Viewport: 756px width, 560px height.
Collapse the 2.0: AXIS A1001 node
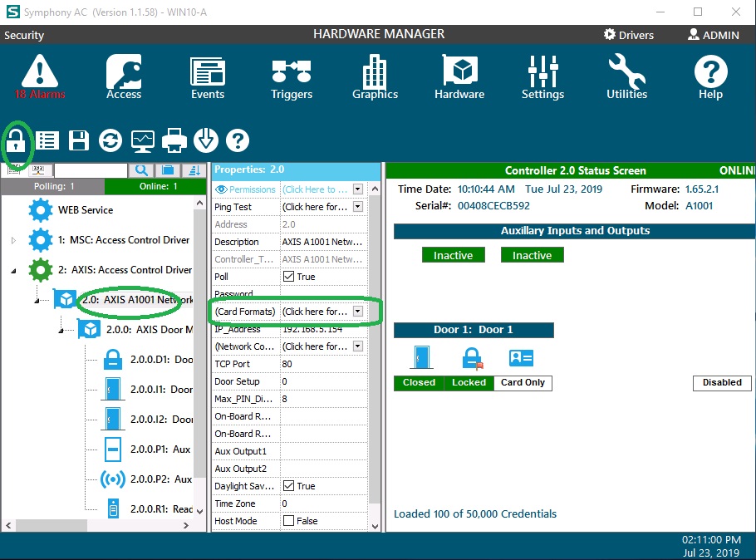point(37,301)
